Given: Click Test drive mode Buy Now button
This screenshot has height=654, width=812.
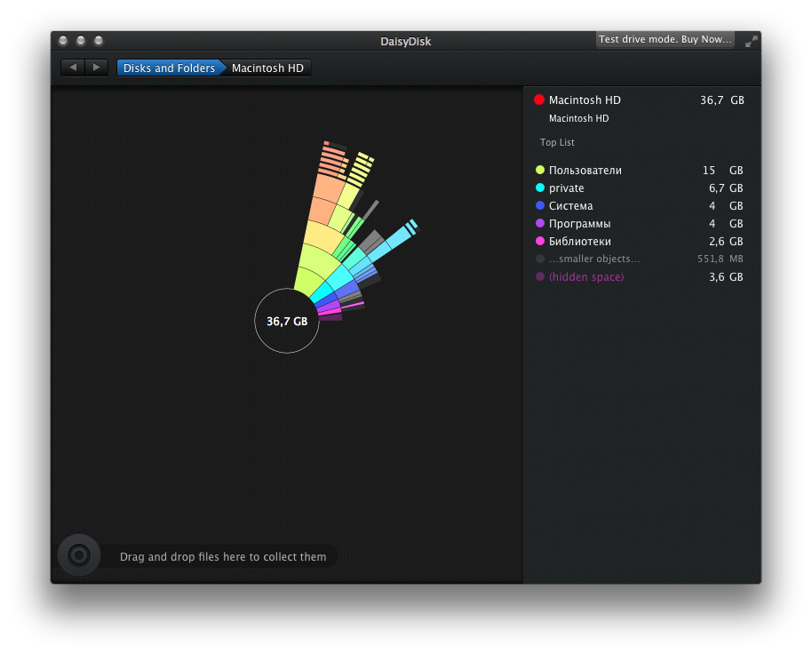Looking at the screenshot, I should [665, 40].
